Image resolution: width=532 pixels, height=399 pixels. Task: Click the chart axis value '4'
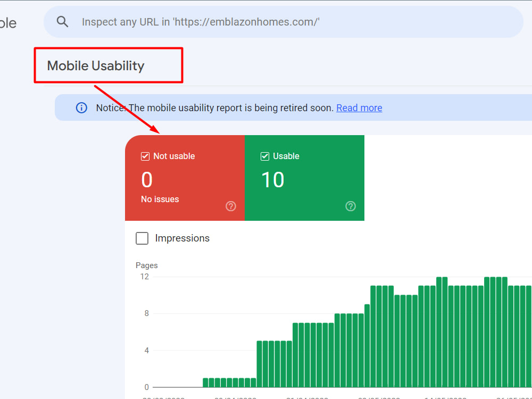tap(147, 350)
